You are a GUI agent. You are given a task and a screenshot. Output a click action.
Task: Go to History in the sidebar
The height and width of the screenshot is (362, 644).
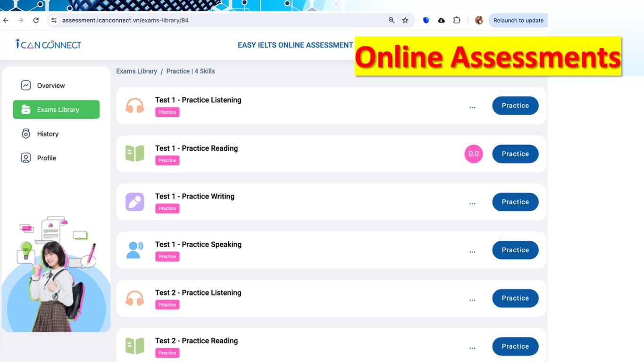(x=48, y=134)
